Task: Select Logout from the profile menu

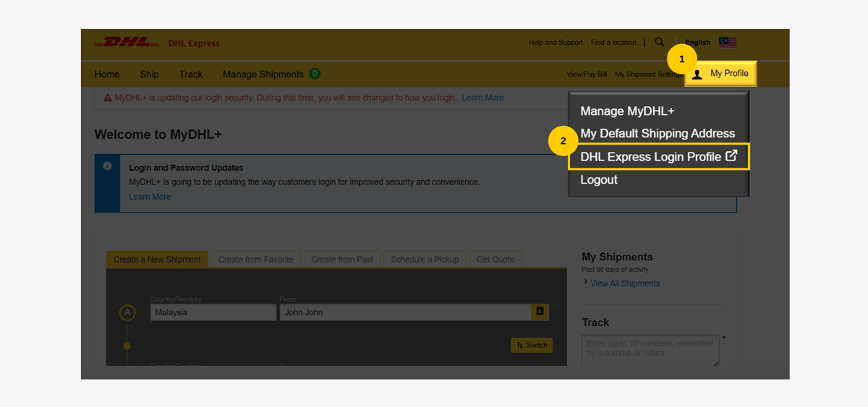Action: [x=599, y=180]
